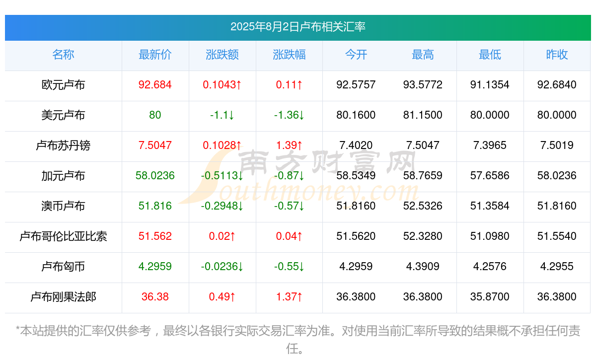
Task: Click the latest price 51.562
Action: pos(155,236)
